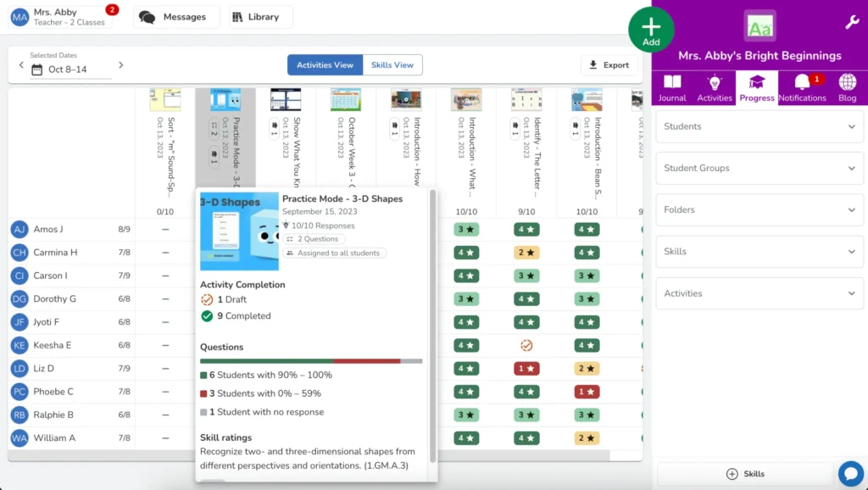Click the green Add button
The width and height of the screenshot is (868, 490).
[x=651, y=31]
